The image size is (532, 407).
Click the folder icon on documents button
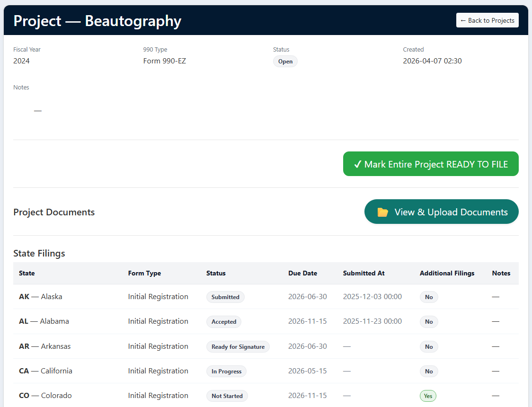pyautogui.click(x=382, y=212)
